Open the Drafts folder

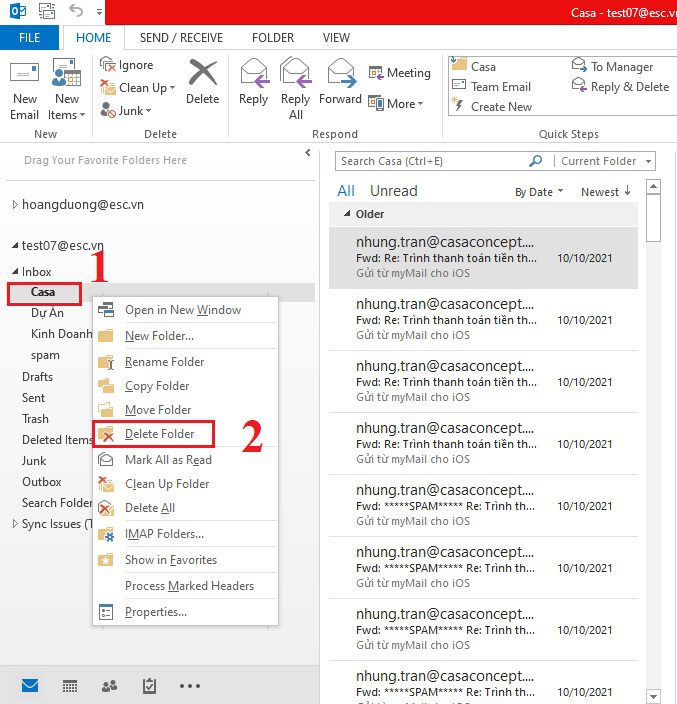[37, 377]
